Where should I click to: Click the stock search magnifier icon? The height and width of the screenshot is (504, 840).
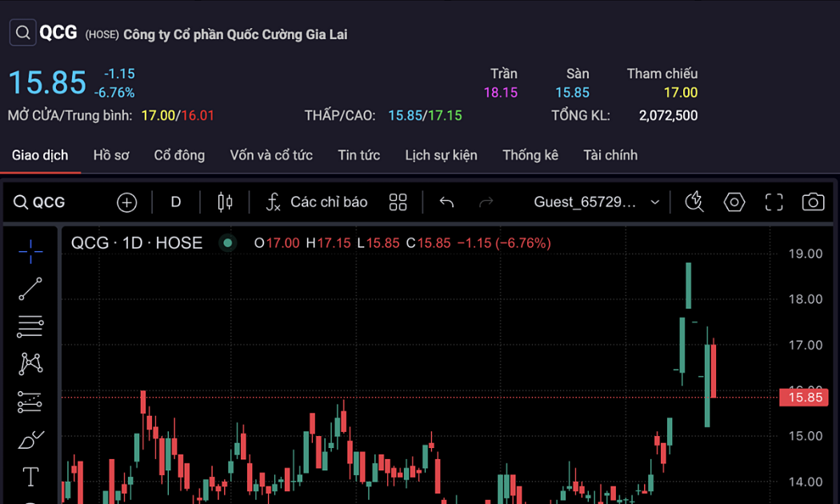pyautogui.click(x=23, y=33)
